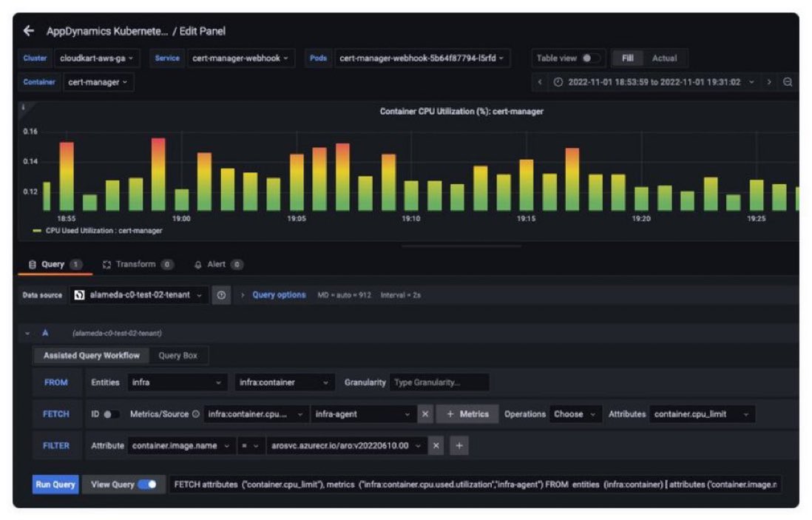Select Assisted Query Workflow tab
The width and height of the screenshot is (812, 520).
click(x=91, y=356)
